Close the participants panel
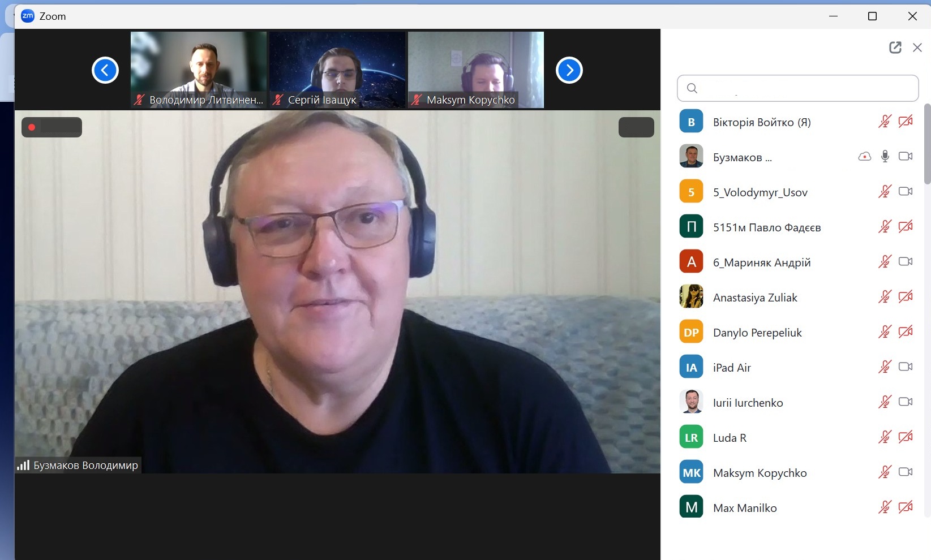The height and width of the screenshot is (560, 931). [x=917, y=48]
